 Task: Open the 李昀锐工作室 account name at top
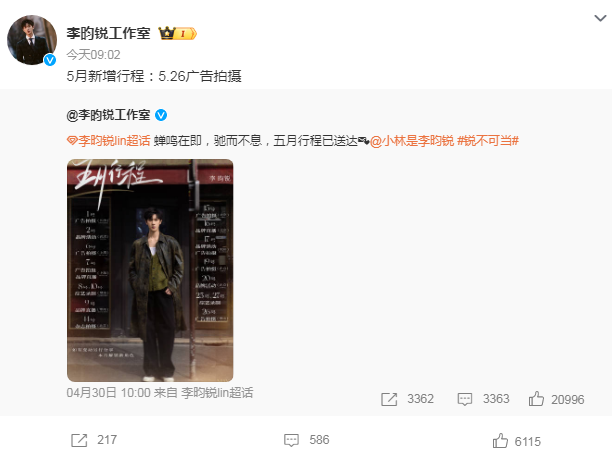[108, 34]
